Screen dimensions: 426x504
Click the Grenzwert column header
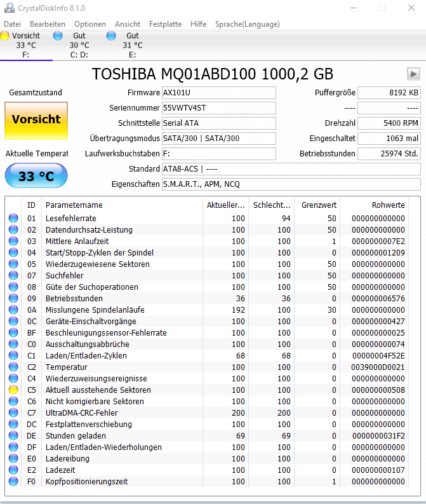point(318,205)
